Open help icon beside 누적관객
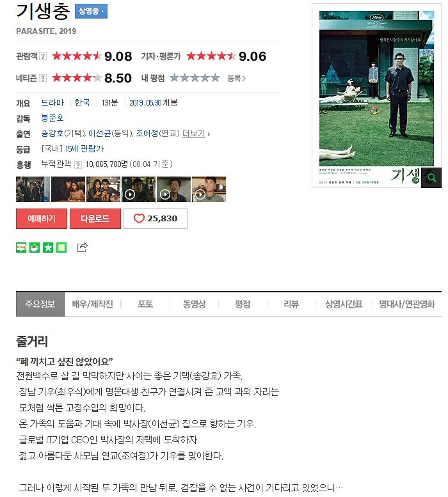Viewport: 448px width, 497px height. click(78, 165)
